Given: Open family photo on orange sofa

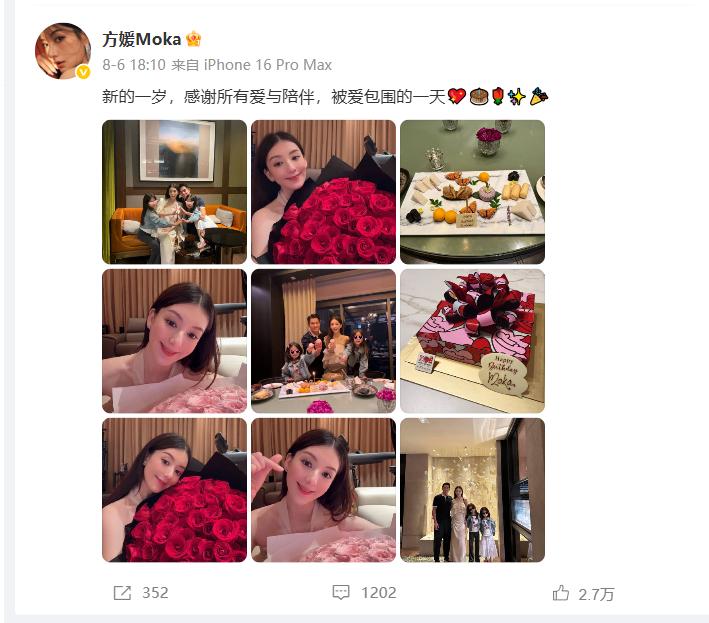Looking at the screenshot, I should click(175, 192).
